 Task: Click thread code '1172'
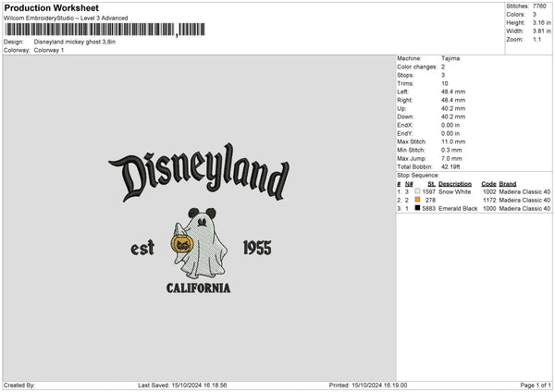(x=489, y=201)
